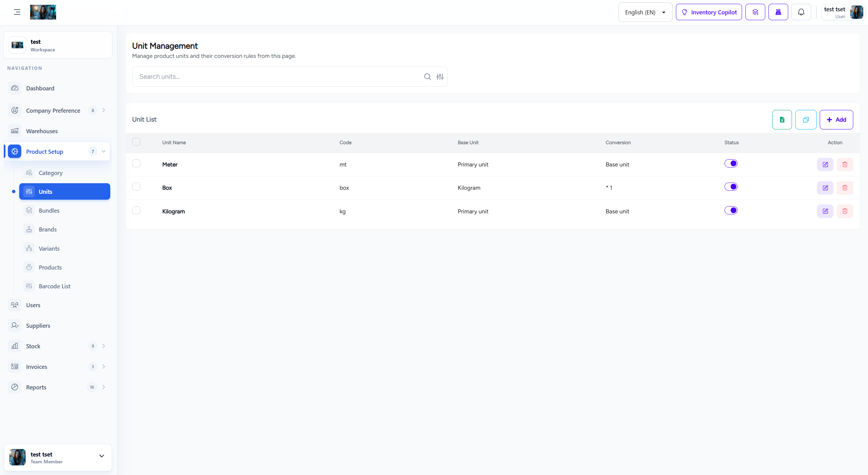
Task: Click the hamburger menu icon
Action: point(17,12)
